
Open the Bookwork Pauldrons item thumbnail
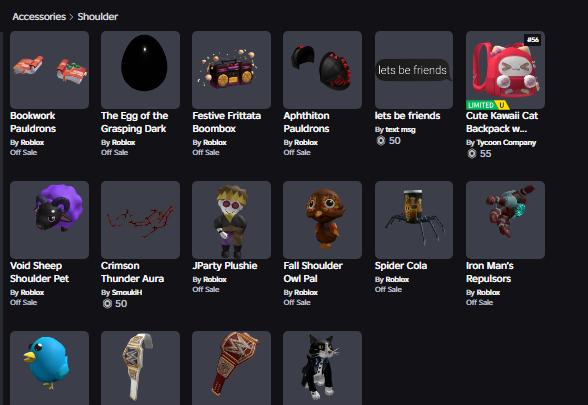50,70
